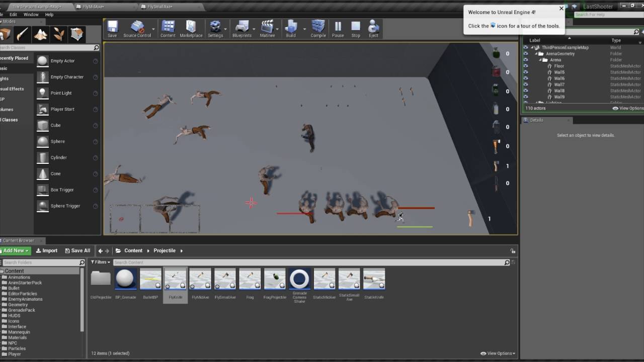Select Empty Character in placement list

(x=68, y=77)
